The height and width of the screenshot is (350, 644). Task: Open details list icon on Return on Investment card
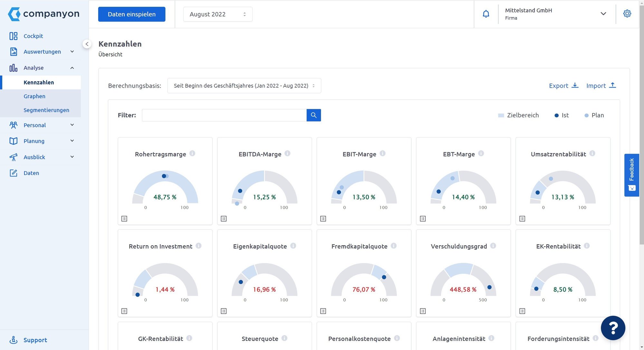coord(124,311)
